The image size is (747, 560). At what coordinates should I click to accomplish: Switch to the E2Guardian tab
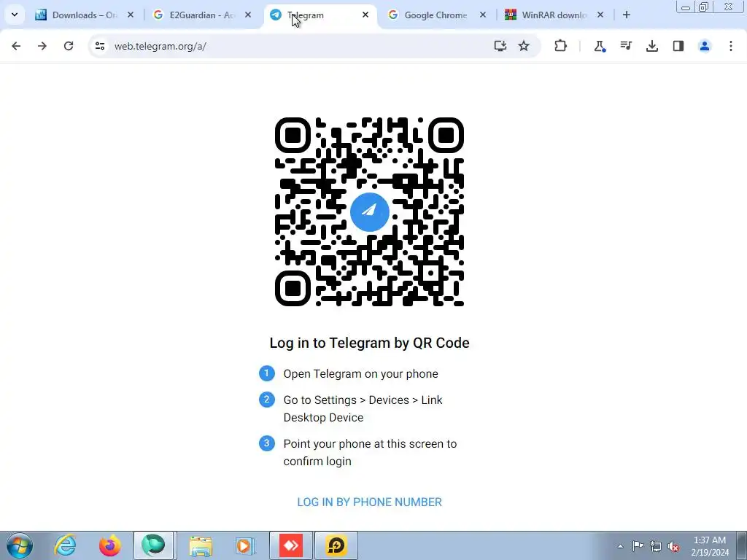click(x=202, y=15)
